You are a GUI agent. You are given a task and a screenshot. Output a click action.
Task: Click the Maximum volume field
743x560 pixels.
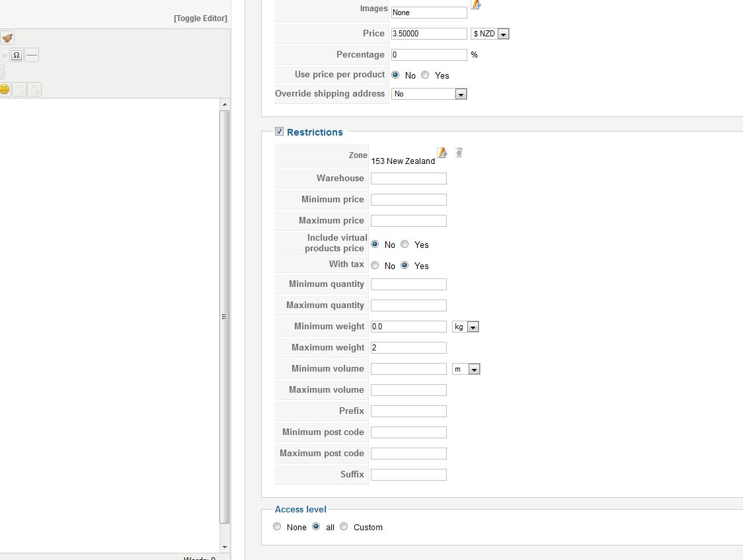tap(409, 389)
